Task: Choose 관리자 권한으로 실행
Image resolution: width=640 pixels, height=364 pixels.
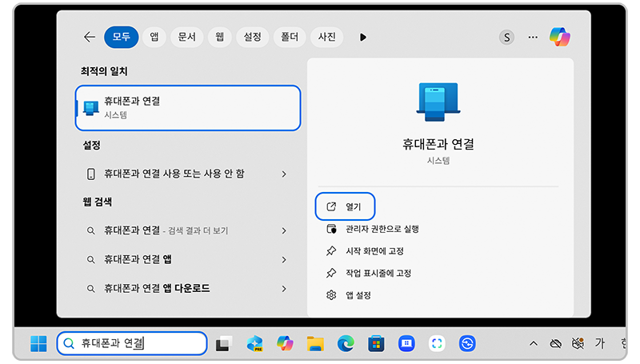Action: tap(372, 229)
